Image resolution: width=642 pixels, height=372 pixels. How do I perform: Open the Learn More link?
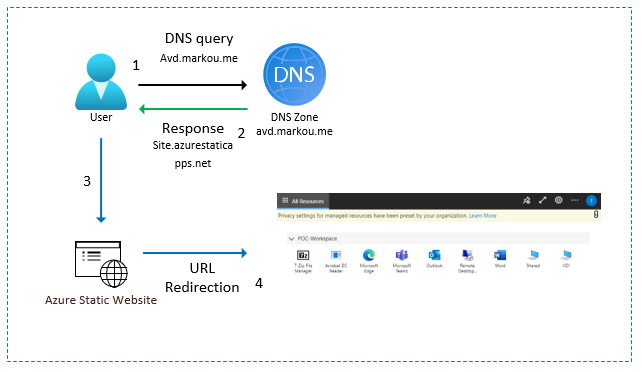[483, 216]
